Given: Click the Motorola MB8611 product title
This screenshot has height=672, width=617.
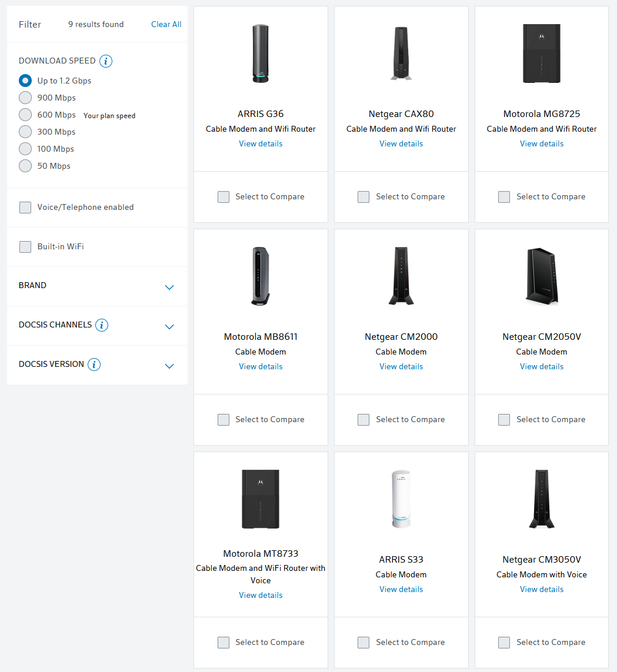Looking at the screenshot, I should [x=261, y=337].
